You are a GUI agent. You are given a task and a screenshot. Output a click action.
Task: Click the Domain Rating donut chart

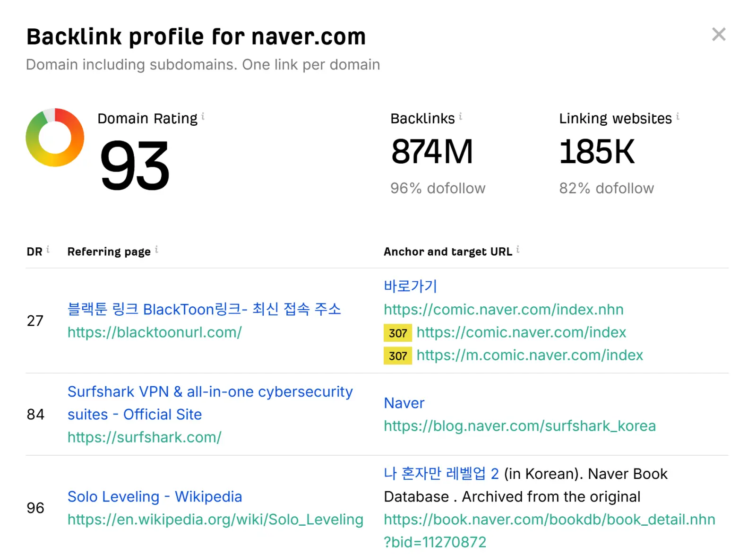pos(55,138)
